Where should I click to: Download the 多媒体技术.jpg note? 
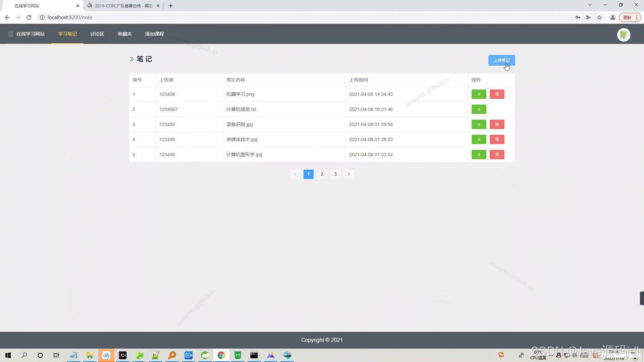click(x=479, y=139)
